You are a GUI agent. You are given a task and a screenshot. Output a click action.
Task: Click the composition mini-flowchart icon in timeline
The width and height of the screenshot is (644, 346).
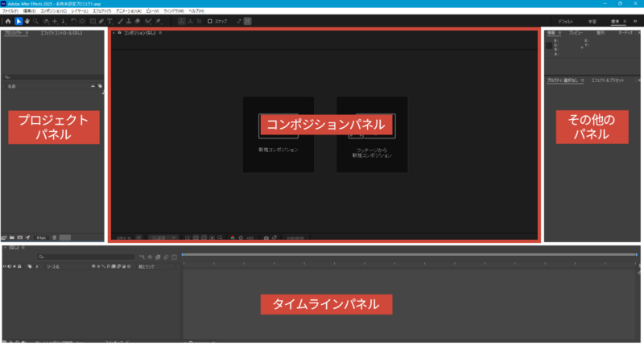142,257
